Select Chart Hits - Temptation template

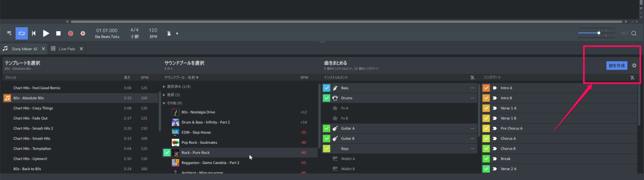pos(80,148)
